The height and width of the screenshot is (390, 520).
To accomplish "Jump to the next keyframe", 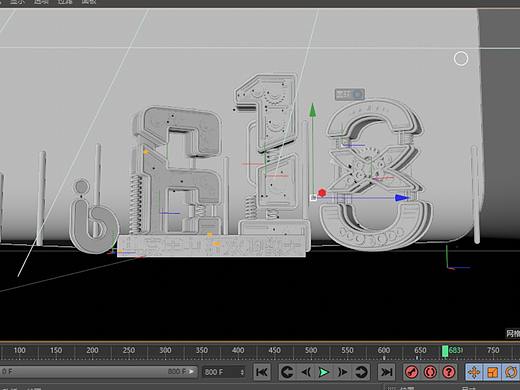I will [361, 372].
